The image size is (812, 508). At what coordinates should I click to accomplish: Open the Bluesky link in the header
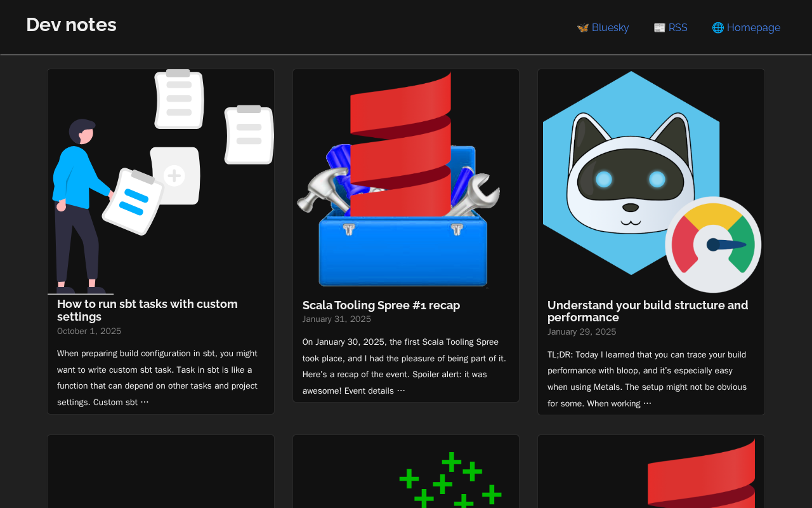(603, 27)
